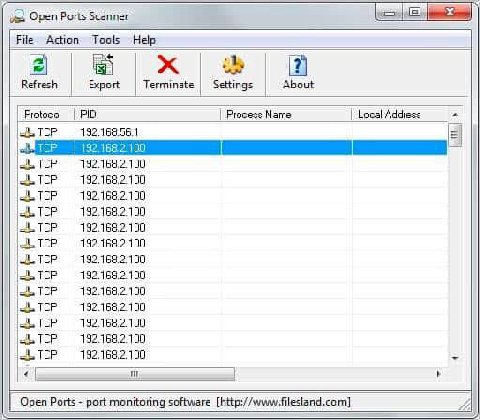Maximize the Open Ports Scanner window

414,13
